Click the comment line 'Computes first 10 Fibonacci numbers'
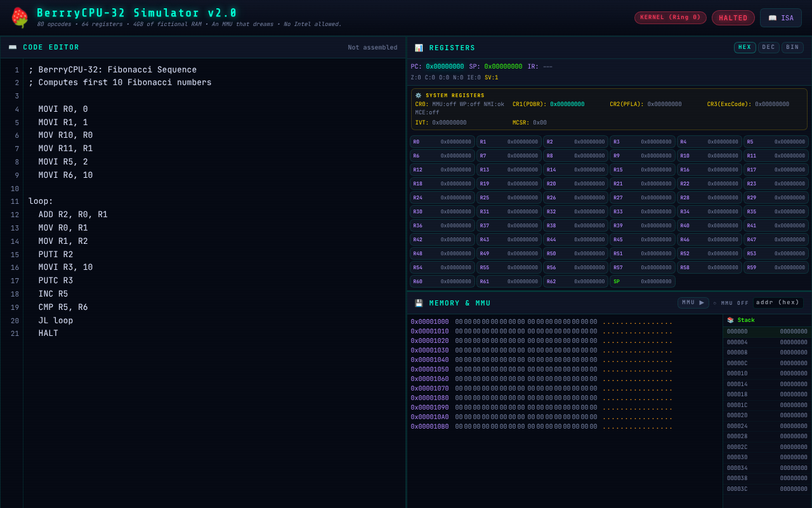The width and height of the screenshot is (812, 508). tap(120, 83)
